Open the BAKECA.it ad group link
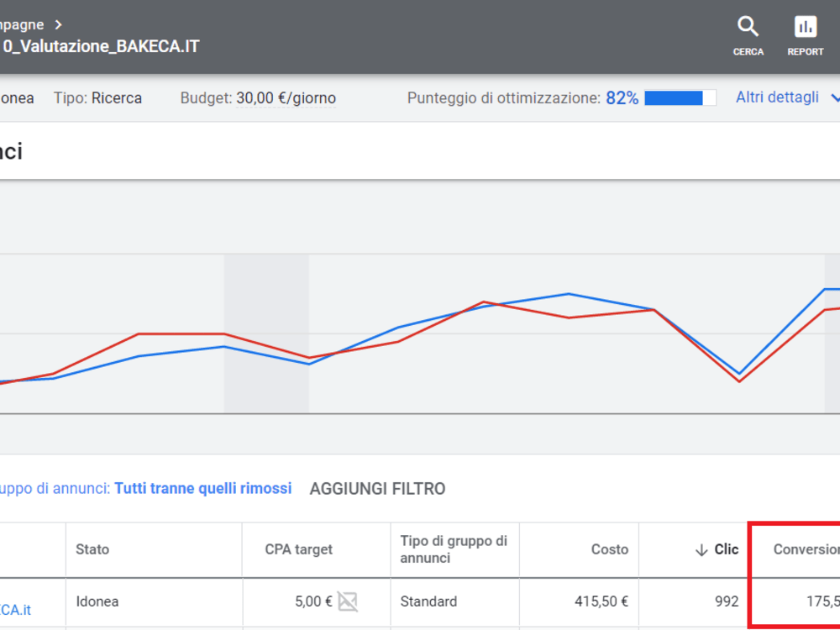The image size is (840, 630). [x=15, y=610]
